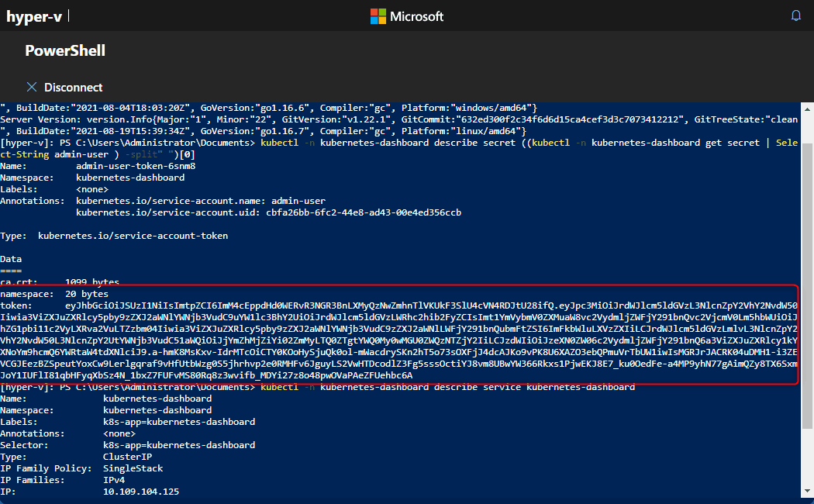The width and height of the screenshot is (814, 504).
Task: Click "kubernetes-dashboard" in the service's Namespace row
Action: (157, 410)
